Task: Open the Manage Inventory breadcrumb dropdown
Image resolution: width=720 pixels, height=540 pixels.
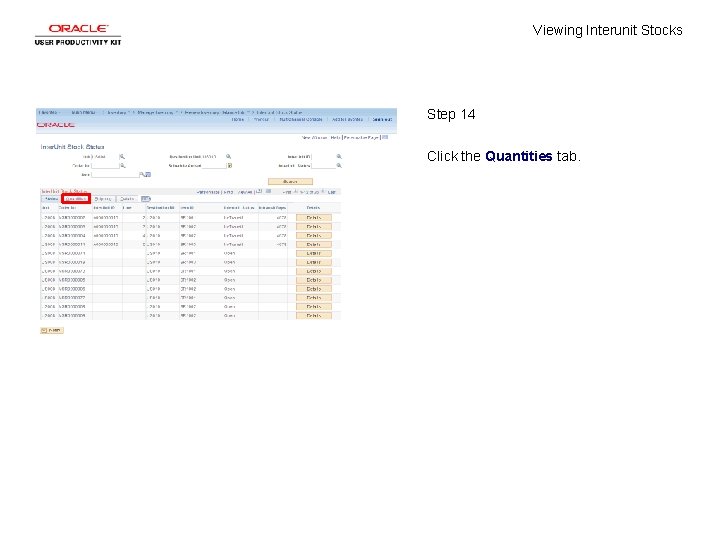Action: (x=155, y=112)
